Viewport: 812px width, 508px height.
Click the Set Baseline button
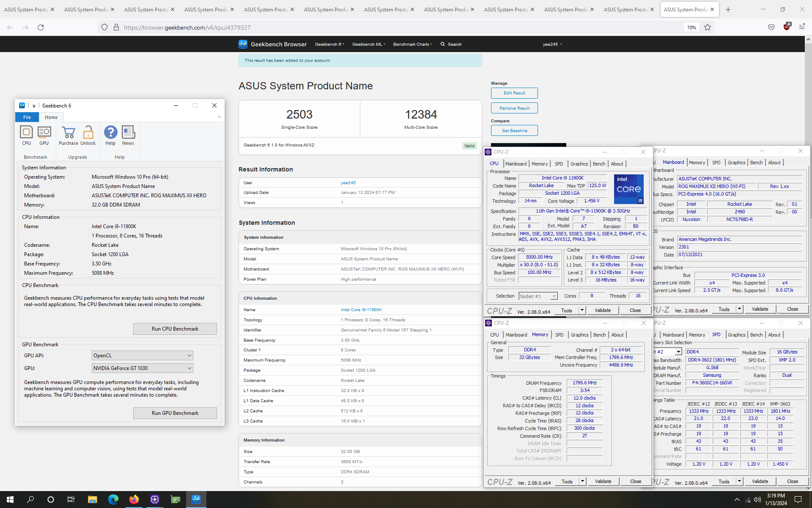(x=514, y=131)
